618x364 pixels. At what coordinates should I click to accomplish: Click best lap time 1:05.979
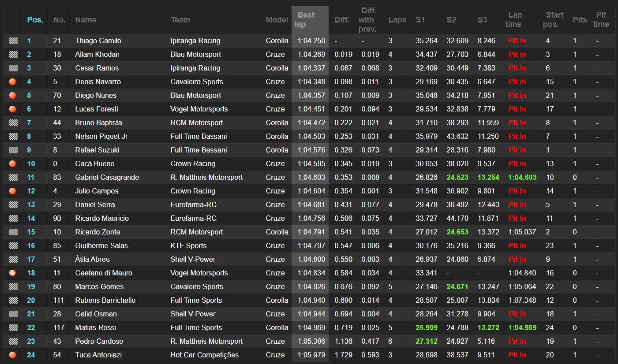[311, 355]
